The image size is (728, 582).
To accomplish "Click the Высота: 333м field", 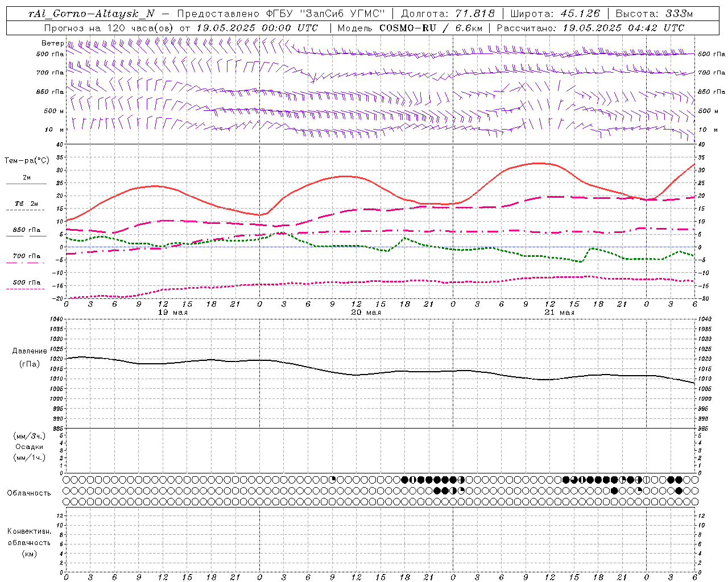I will pos(654,14).
